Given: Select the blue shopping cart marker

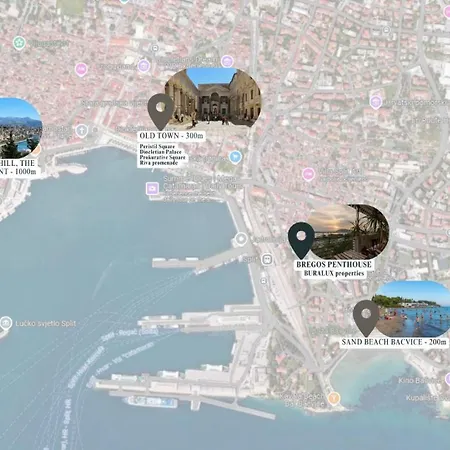Looking at the screenshot, I should 235,157.
